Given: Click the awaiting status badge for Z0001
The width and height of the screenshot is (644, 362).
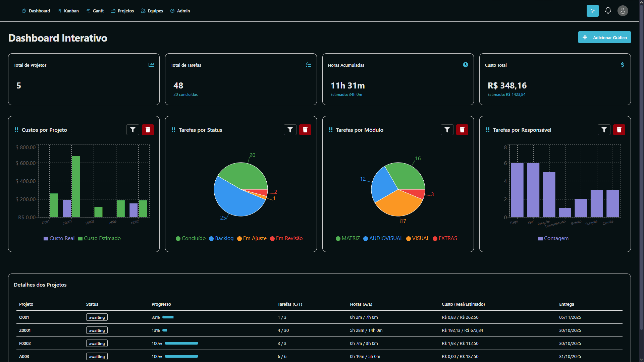Looking at the screenshot, I should (97, 330).
